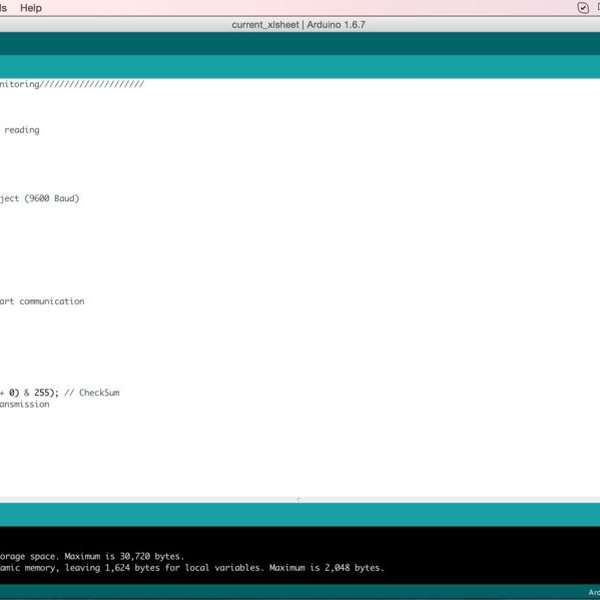The image size is (600, 600).
Task: Click the dark teal toolbar strip
Action: tap(300, 43)
